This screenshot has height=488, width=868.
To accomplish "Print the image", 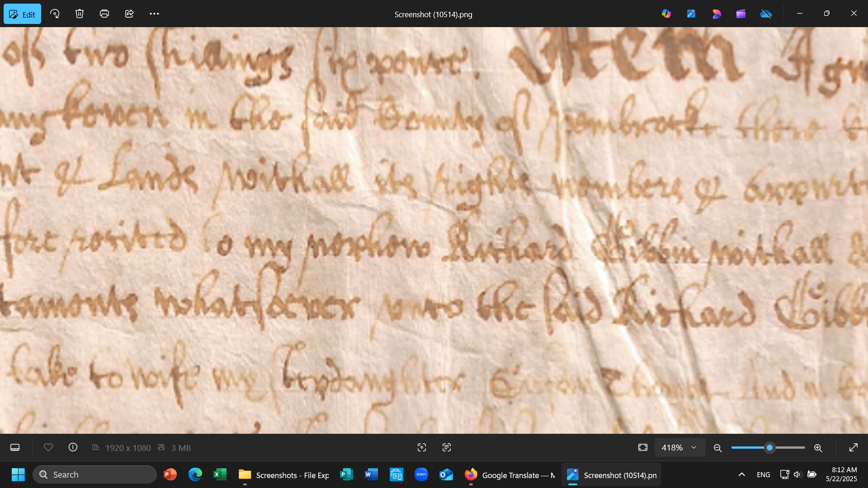I will [104, 14].
